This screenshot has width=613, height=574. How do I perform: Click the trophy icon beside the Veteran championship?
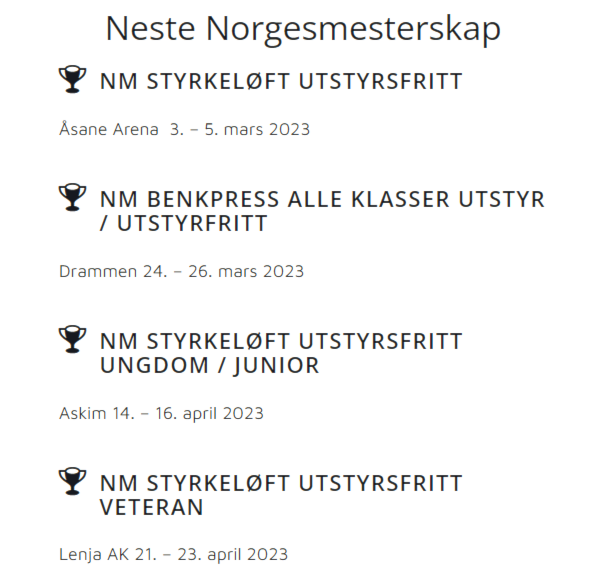coord(72,481)
